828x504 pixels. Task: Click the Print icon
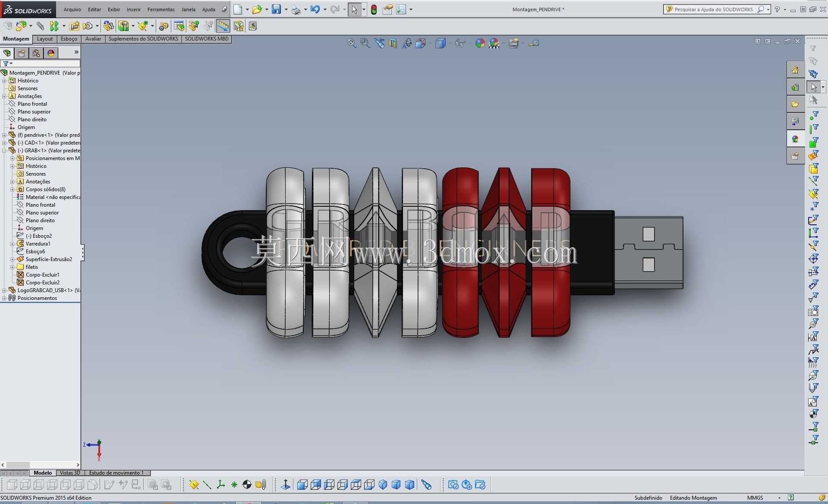click(296, 9)
